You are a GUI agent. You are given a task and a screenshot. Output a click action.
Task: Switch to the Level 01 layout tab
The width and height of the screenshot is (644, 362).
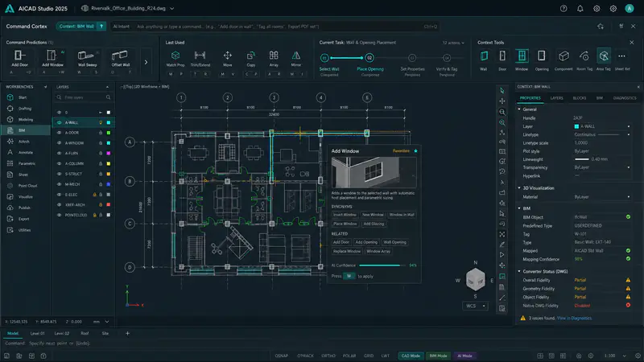pos(37,333)
